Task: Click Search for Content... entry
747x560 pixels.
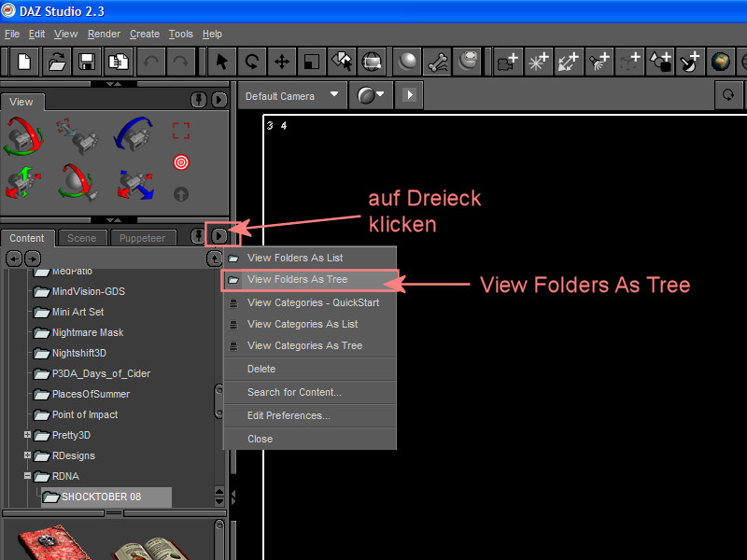Action: coord(310,392)
